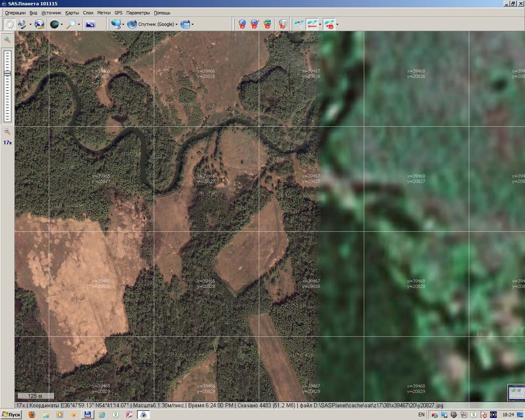Click the coordinates readout in status bar
This screenshot has height=420, width=525.
point(78,405)
